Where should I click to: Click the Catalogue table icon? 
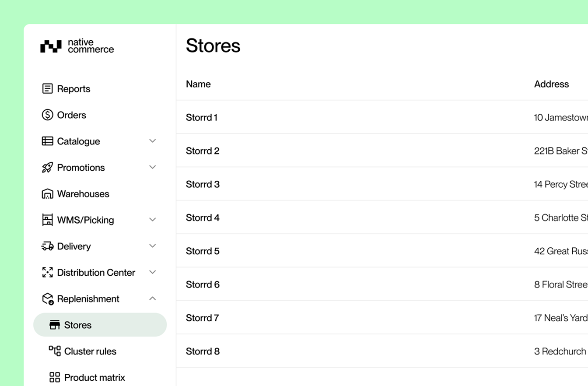[47, 141]
